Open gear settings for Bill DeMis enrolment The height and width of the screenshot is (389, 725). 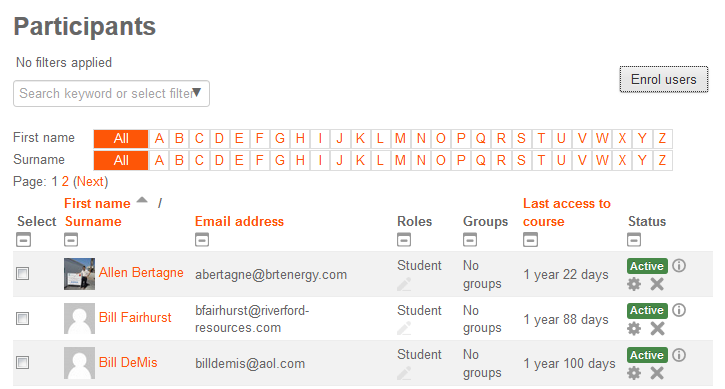tap(634, 373)
